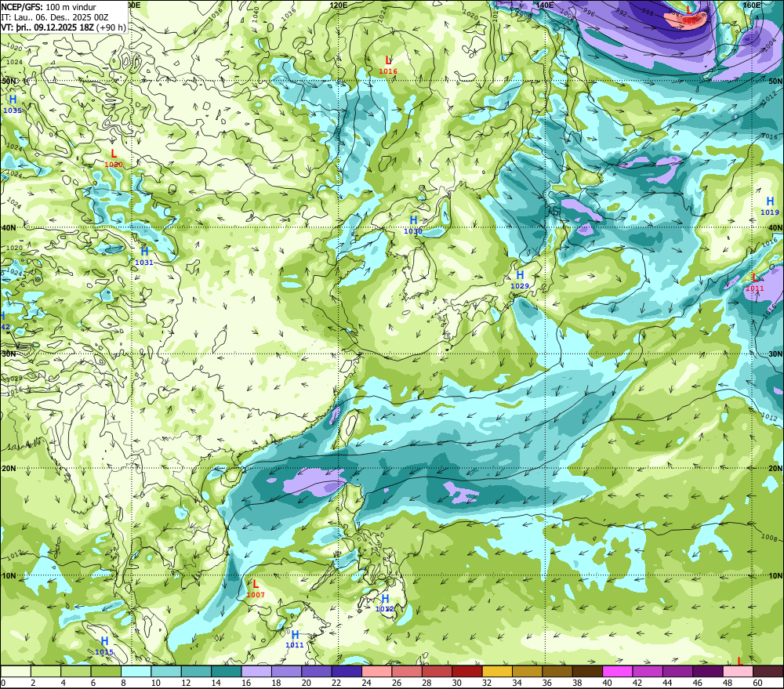Image resolution: width=784 pixels, height=689 pixels.
Task: Click the NCEP/GFS 100 m vindur title
Action: tap(49, 7)
